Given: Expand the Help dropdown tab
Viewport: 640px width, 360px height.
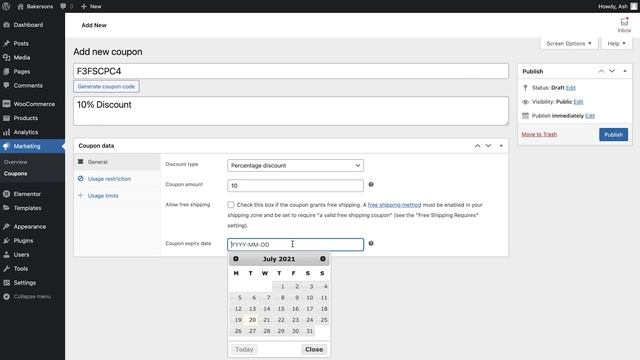Looking at the screenshot, I should pos(616,43).
